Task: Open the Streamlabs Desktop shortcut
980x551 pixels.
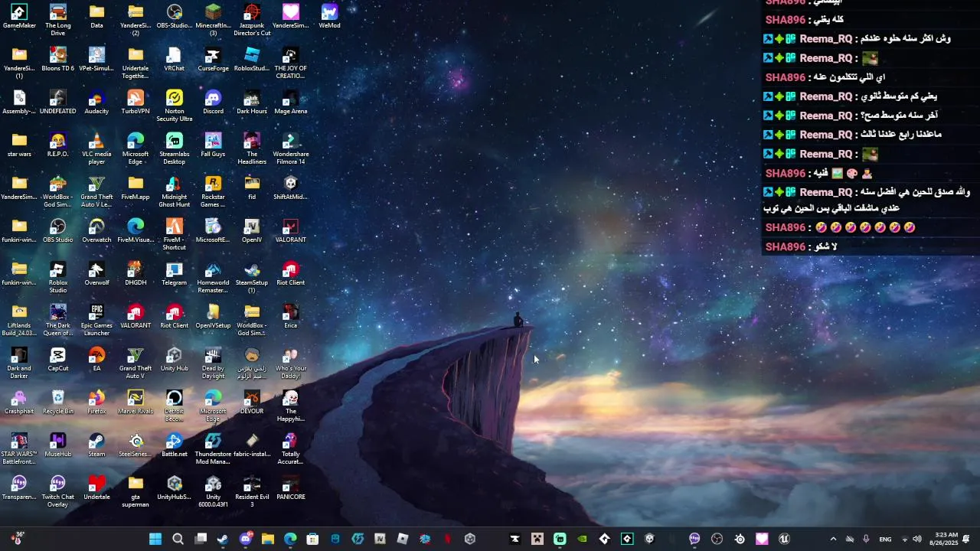Action: 174,149
